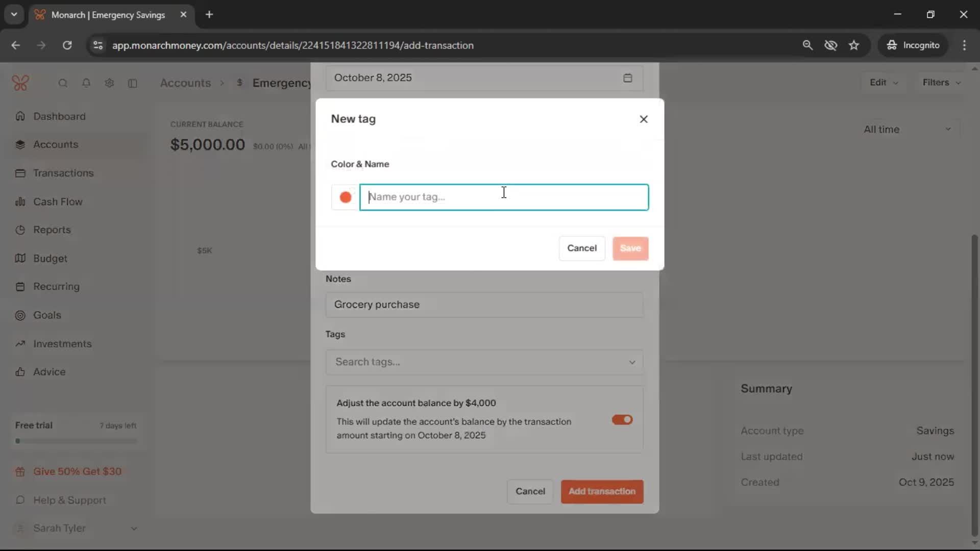Toggle adjust account balance switch

[x=622, y=420]
